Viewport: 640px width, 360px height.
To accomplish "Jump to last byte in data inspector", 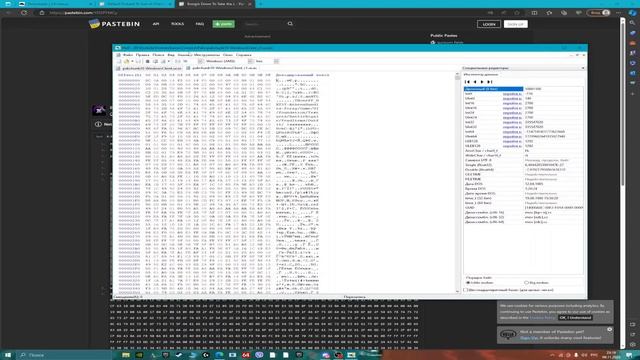I will (489, 82).
